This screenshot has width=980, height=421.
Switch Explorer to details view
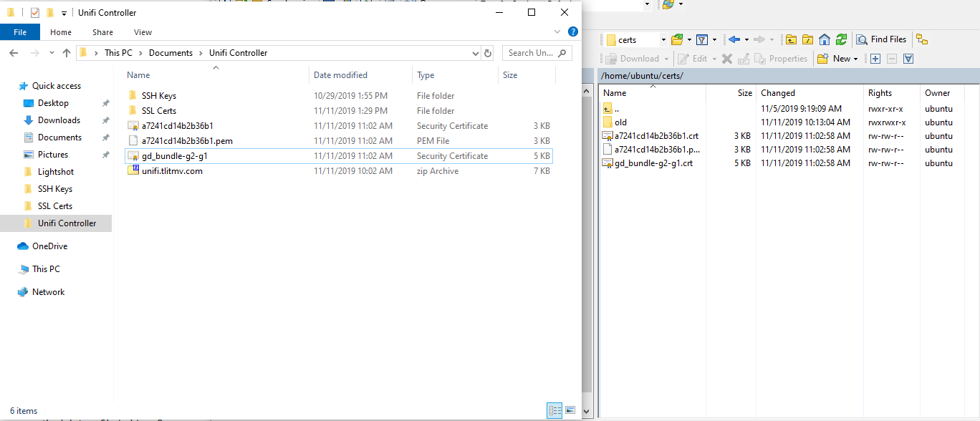click(x=554, y=410)
